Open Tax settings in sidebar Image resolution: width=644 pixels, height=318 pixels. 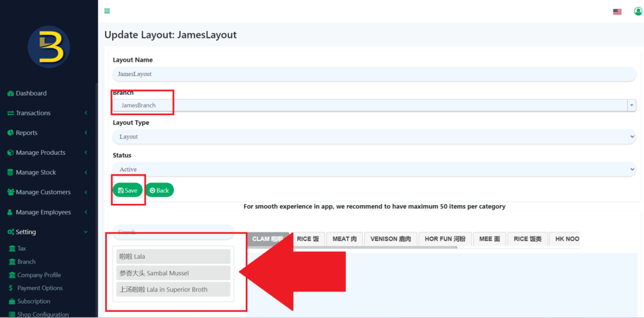point(21,249)
